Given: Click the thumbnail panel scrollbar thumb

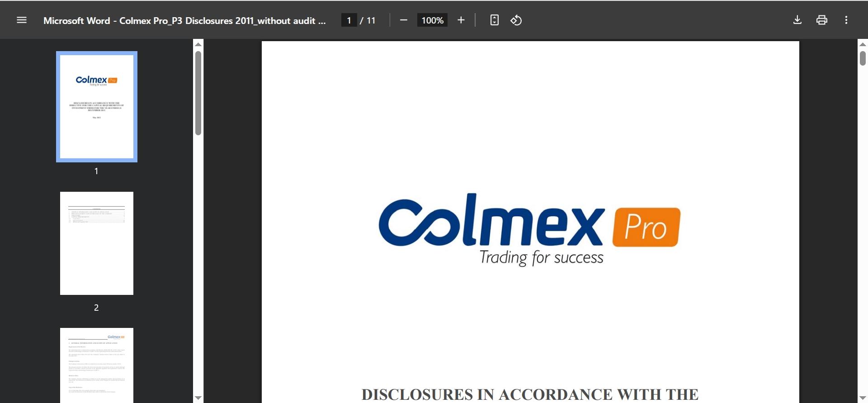Looking at the screenshot, I should (x=198, y=93).
